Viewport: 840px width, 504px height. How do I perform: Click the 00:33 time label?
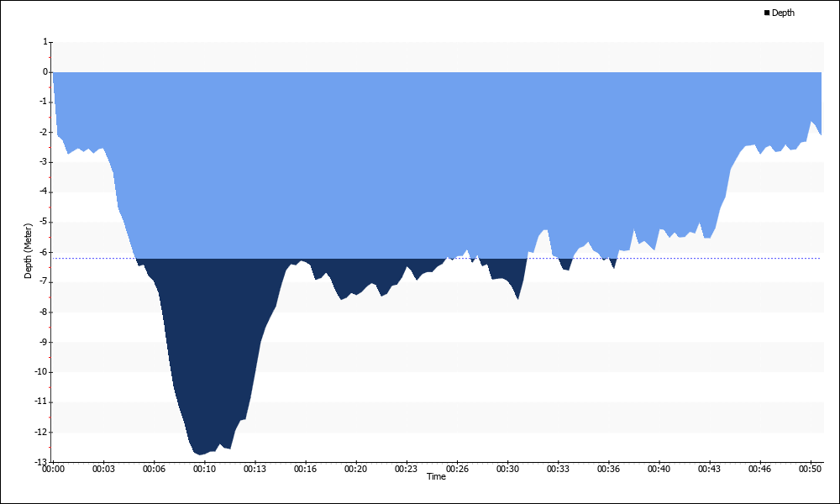[x=558, y=469]
